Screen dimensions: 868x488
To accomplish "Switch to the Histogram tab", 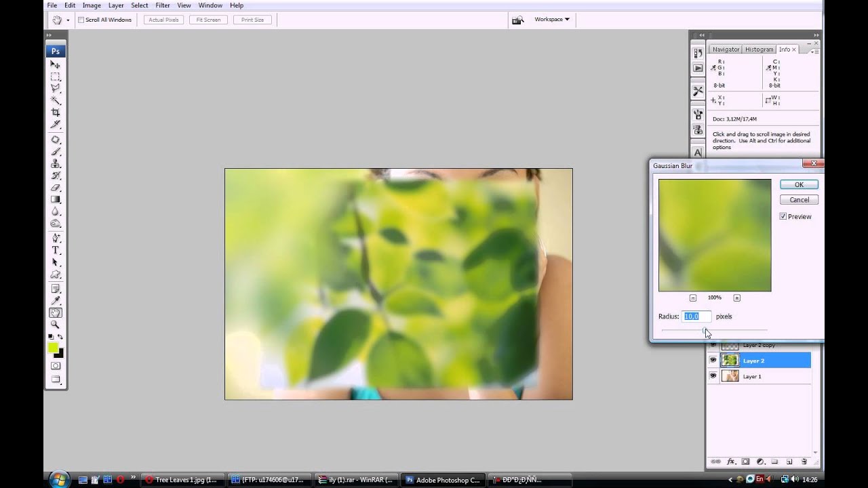I will pyautogui.click(x=759, y=49).
